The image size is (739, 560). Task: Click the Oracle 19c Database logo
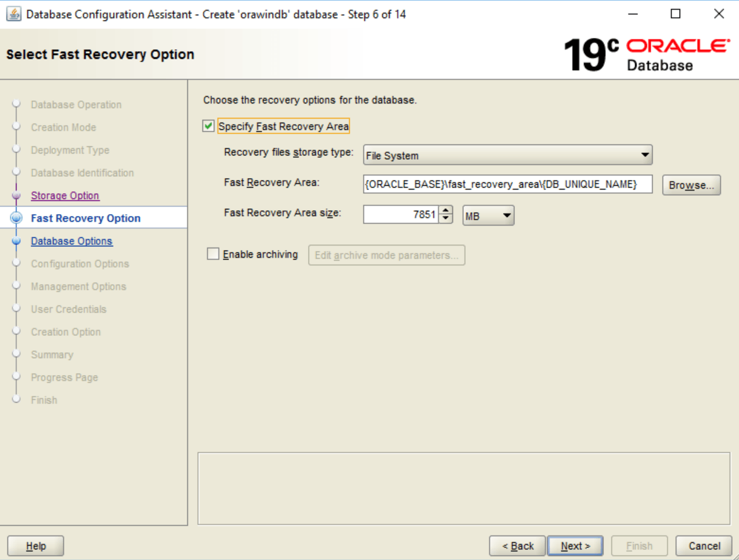646,54
